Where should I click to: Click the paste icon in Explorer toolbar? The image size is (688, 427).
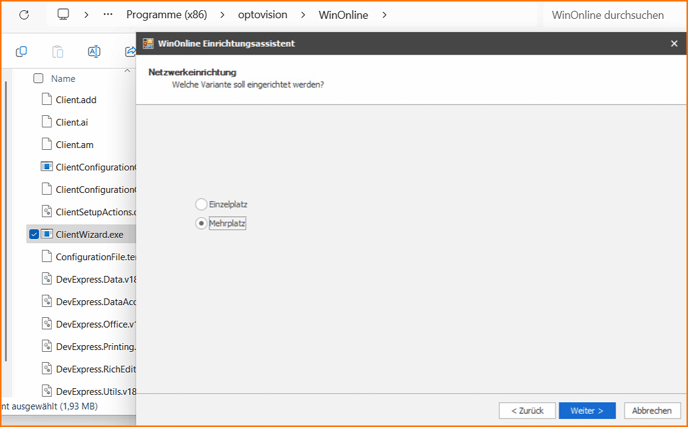[57, 52]
